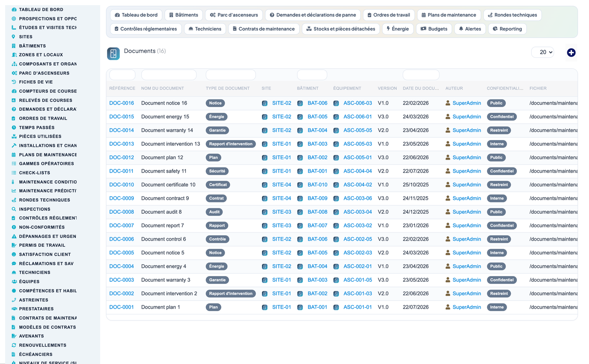Viewport: 589px width, 364px height.
Task: Click the Parc d'ascenseurs sidebar icon
Action: 14,73
